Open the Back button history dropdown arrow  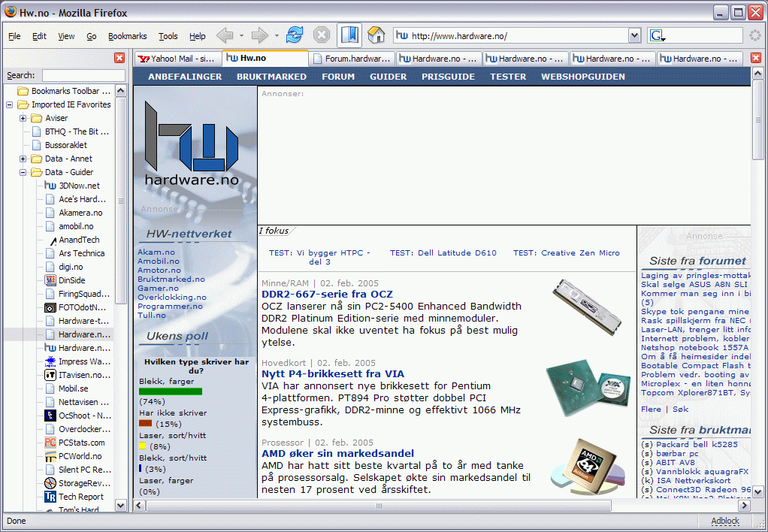241,36
